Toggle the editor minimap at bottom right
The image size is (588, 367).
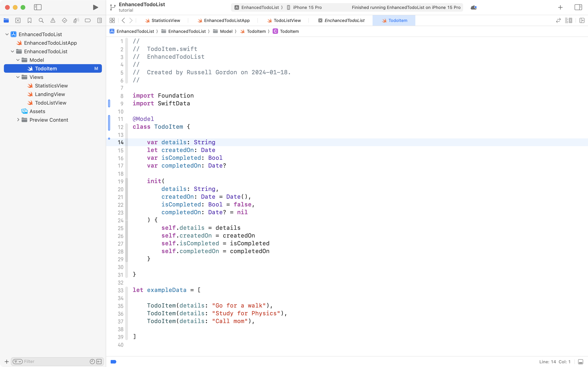pyautogui.click(x=580, y=361)
